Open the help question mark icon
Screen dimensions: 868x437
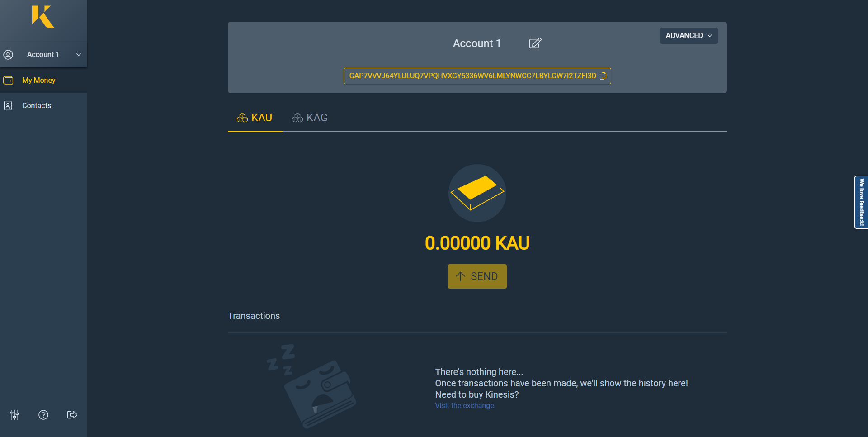click(43, 415)
